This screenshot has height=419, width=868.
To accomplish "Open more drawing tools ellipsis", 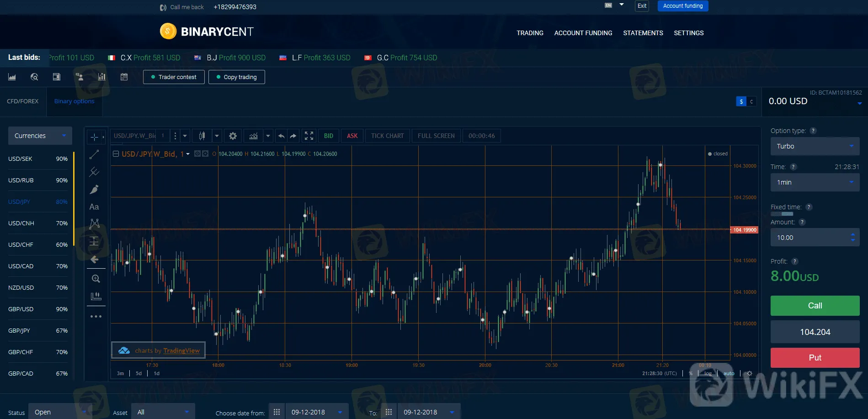I will point(96,316).
